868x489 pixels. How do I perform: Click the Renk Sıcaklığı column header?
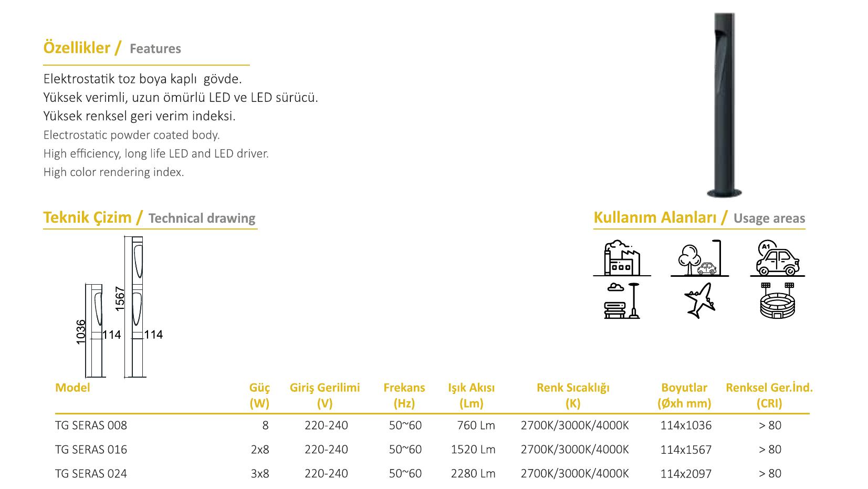tap(573, 396)
